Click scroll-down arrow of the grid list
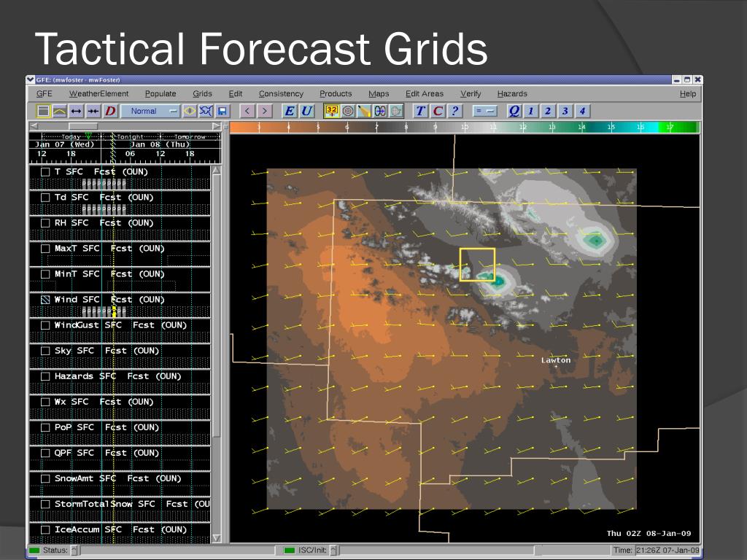The width and height of the screenshot is (747, 560). (x=217, y=538)
